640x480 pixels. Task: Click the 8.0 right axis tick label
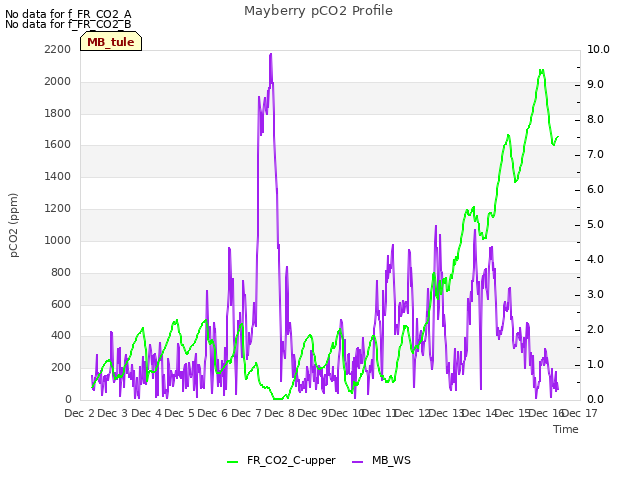tap(595, 120)
